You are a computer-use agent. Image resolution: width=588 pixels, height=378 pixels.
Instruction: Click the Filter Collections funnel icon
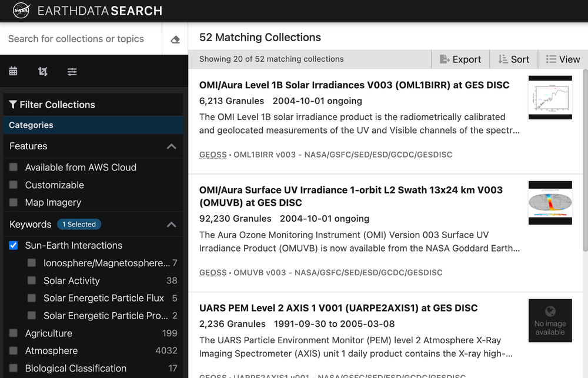pos(13,104)
